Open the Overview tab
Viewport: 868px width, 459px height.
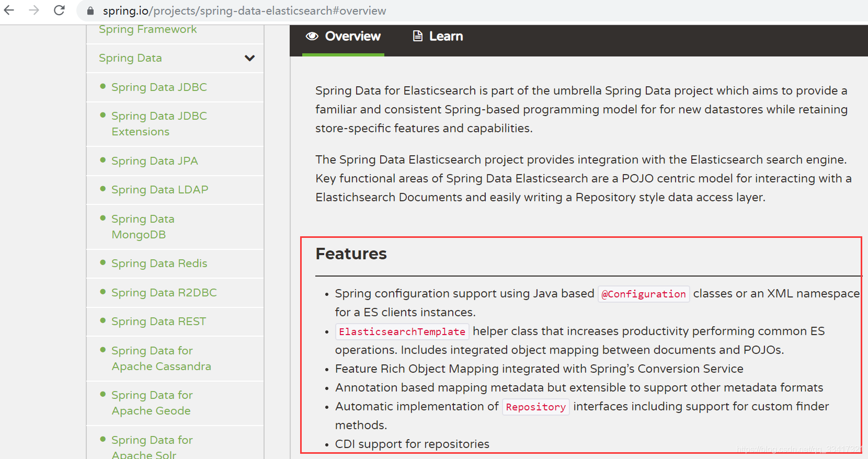343,37
